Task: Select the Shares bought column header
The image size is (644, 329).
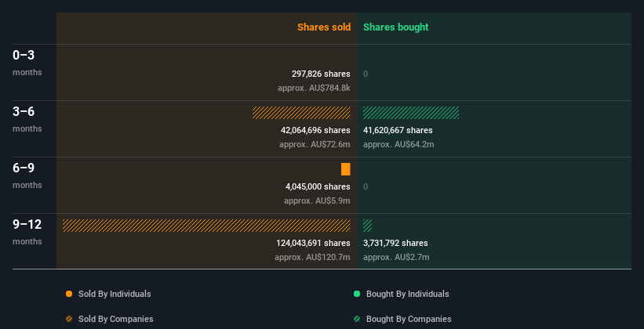Action: click(x=395, y=27)
